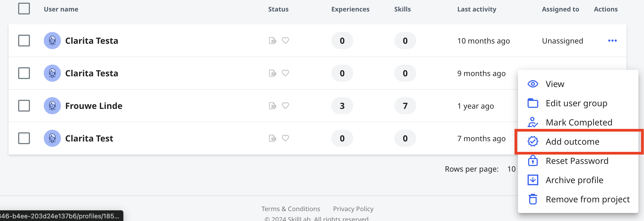Click the heart icon in Frouwe Linde's row
Screen dimensions: 644x221
click(285, 106)
